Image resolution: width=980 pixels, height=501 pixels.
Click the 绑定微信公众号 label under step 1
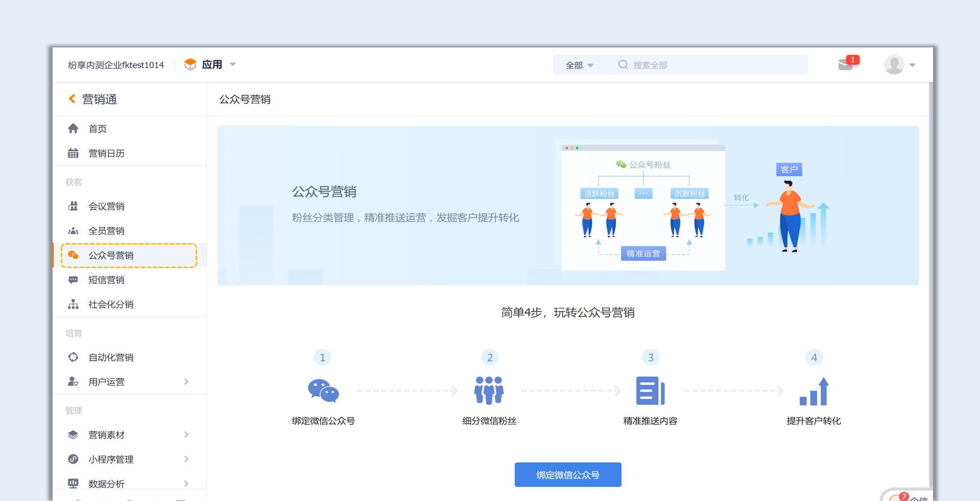coord(323,421)
